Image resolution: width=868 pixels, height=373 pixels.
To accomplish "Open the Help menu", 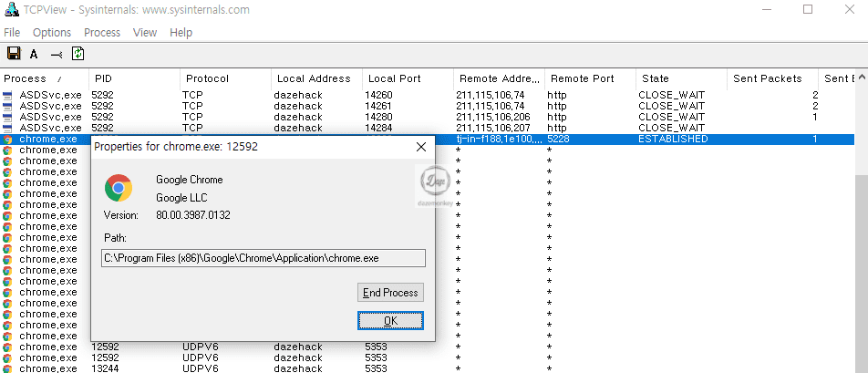I will tap(181, 33).
